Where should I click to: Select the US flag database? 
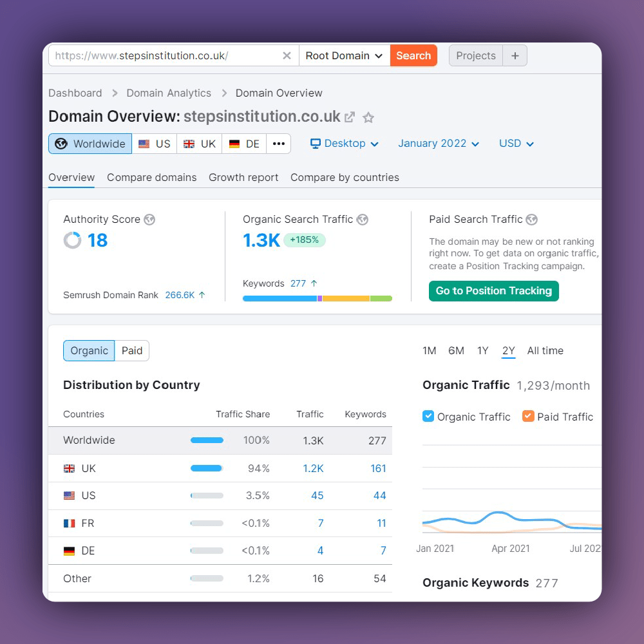[x=155, y=144]
